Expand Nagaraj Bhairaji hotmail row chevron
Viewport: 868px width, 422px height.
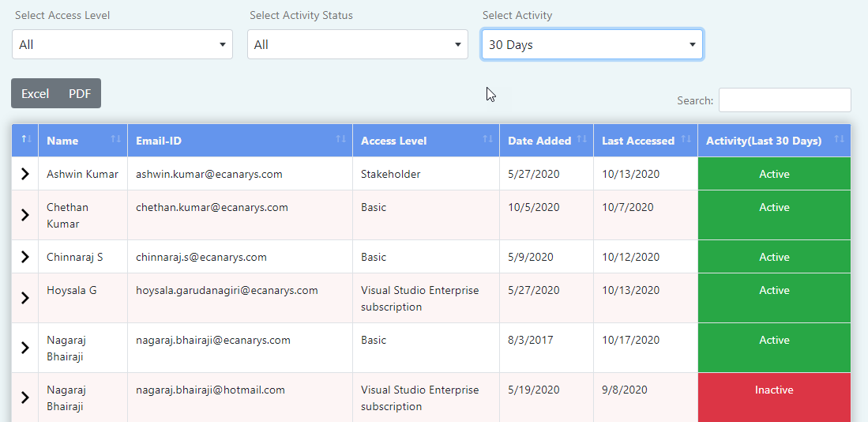coord(25,397)
